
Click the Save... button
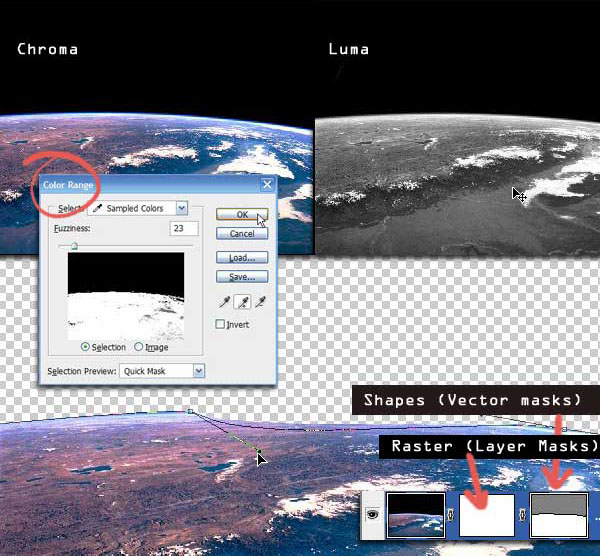[x=242, y=277]
